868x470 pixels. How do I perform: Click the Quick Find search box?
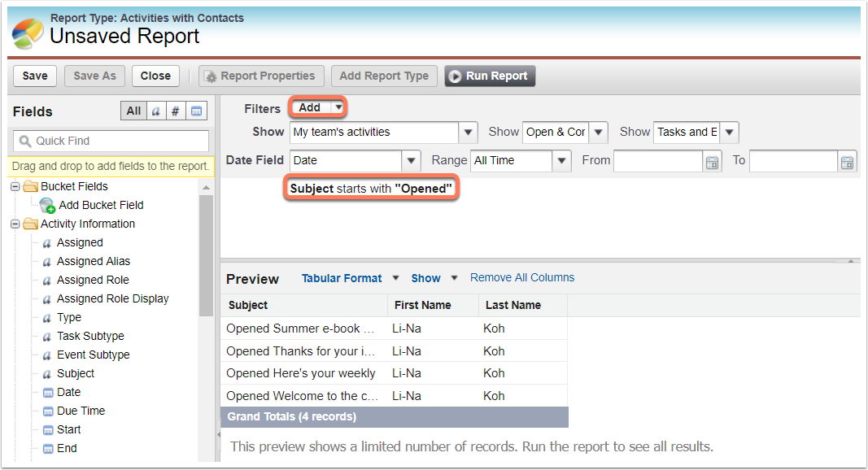(111, 141)
